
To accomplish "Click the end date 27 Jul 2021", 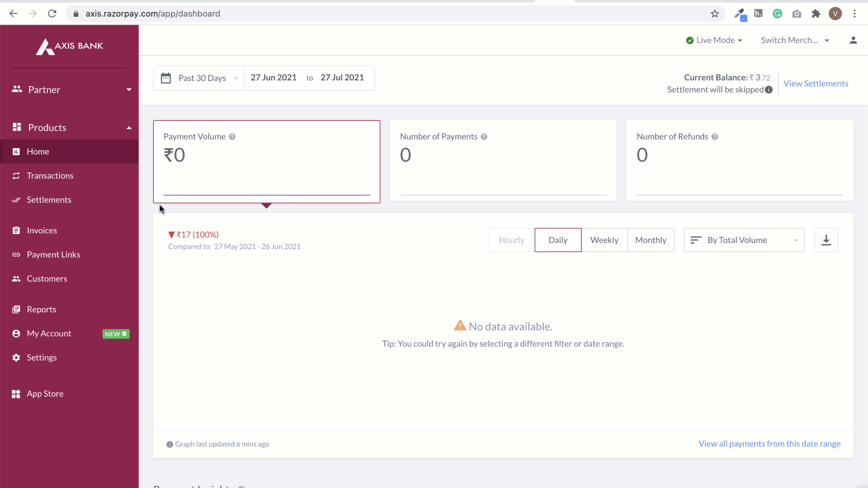I will (342, 77).
